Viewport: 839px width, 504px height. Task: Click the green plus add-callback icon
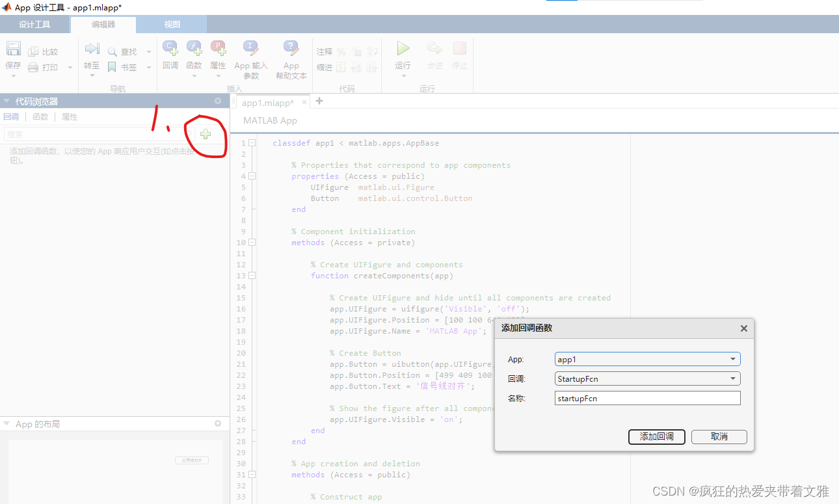pos(206,134)
